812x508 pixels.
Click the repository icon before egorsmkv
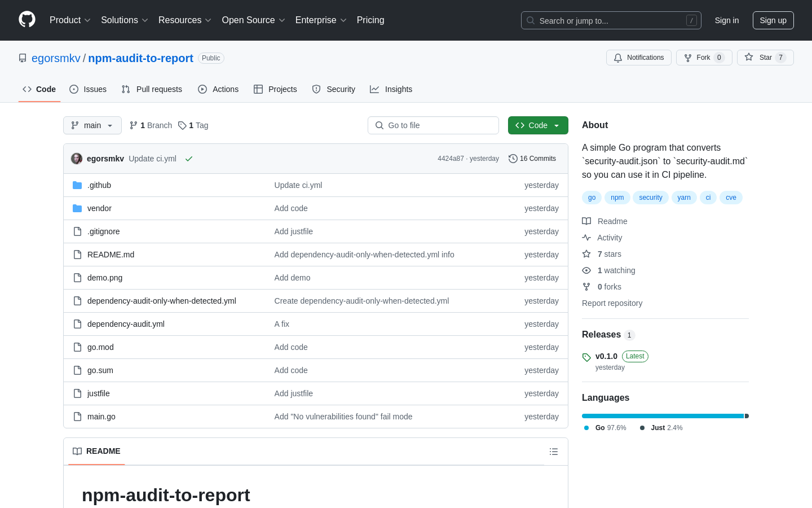tap(23, 58)
